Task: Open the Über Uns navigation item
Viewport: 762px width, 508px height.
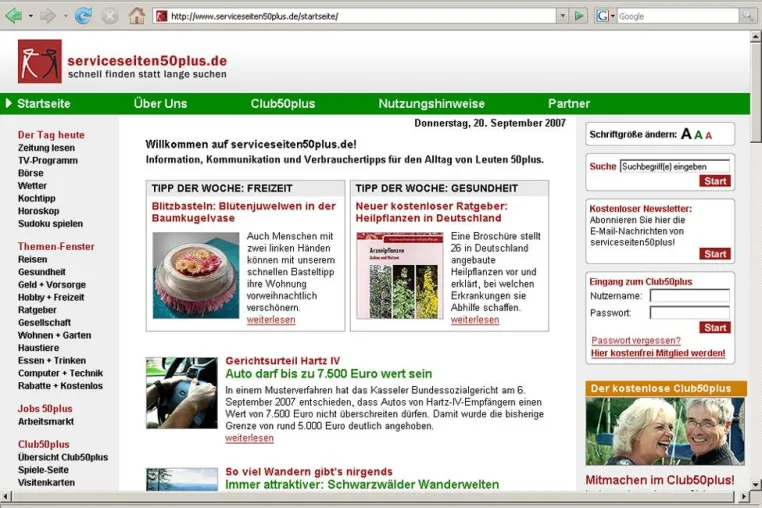Action: click(160, 104)
